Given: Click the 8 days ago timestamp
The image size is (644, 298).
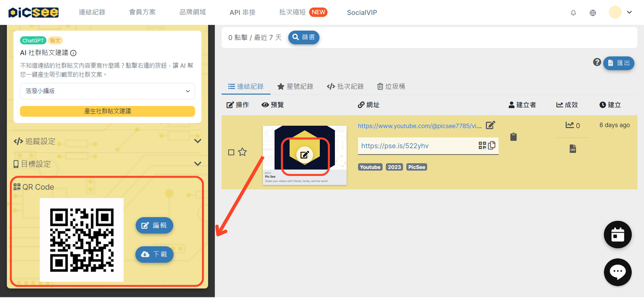Looking at the screenshot, I should (x=614, y=125).
